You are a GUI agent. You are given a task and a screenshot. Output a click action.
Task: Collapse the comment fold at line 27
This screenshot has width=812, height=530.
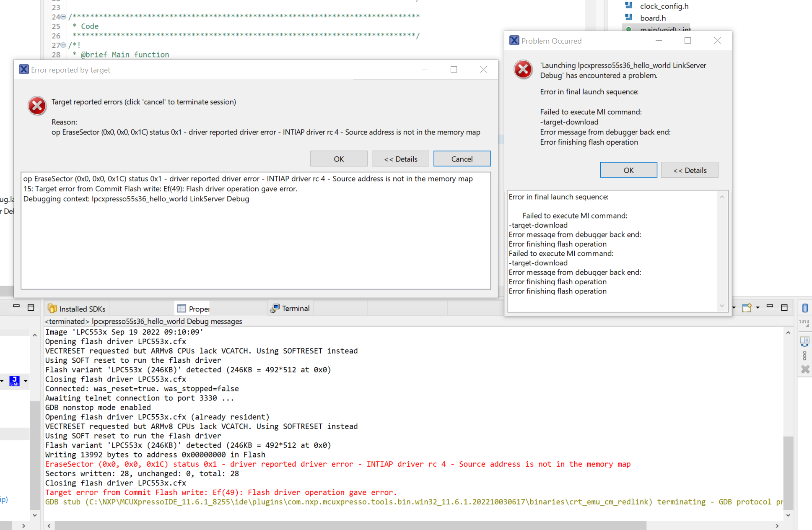tap(63, 45)
